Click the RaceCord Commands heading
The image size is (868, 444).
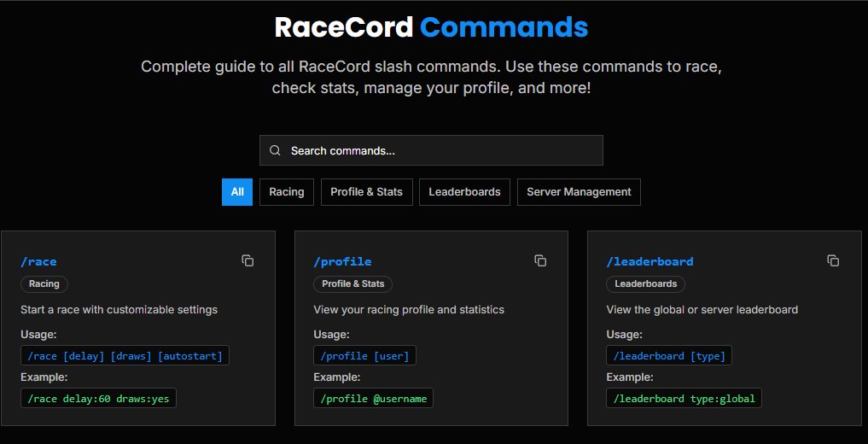(431, 27)
